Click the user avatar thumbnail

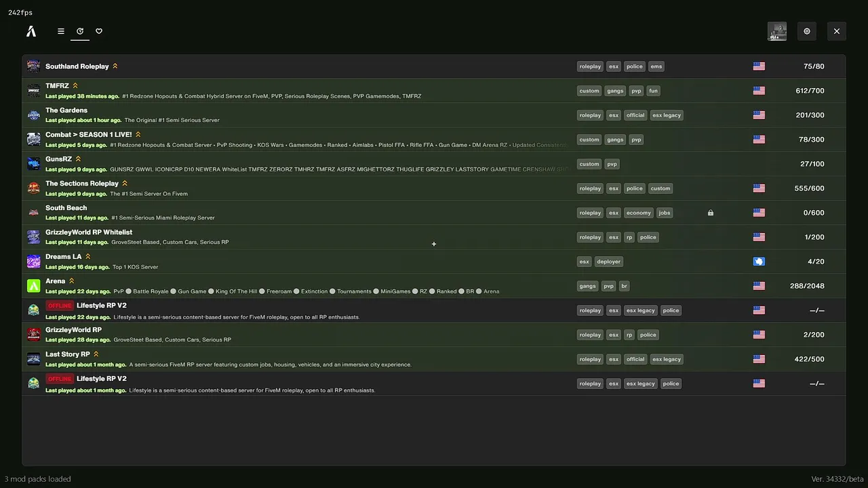pos(777,31)
